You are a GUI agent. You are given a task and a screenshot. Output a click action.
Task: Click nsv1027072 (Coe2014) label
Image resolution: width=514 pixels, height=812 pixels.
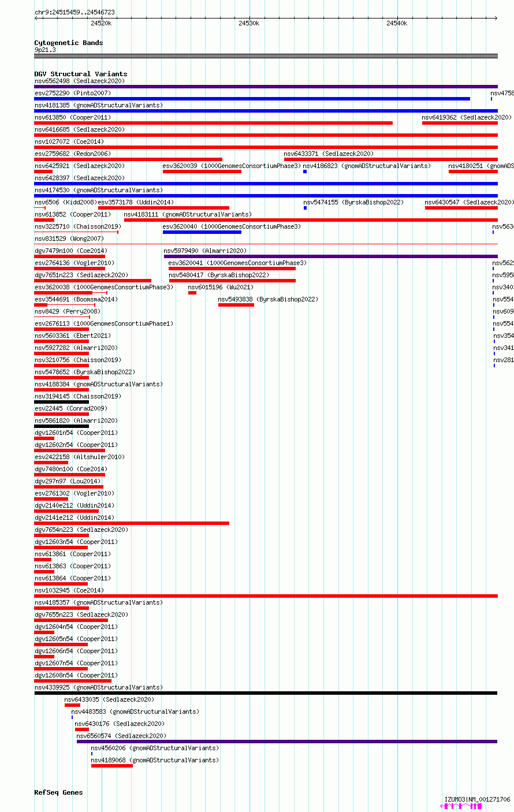point(69,141)
